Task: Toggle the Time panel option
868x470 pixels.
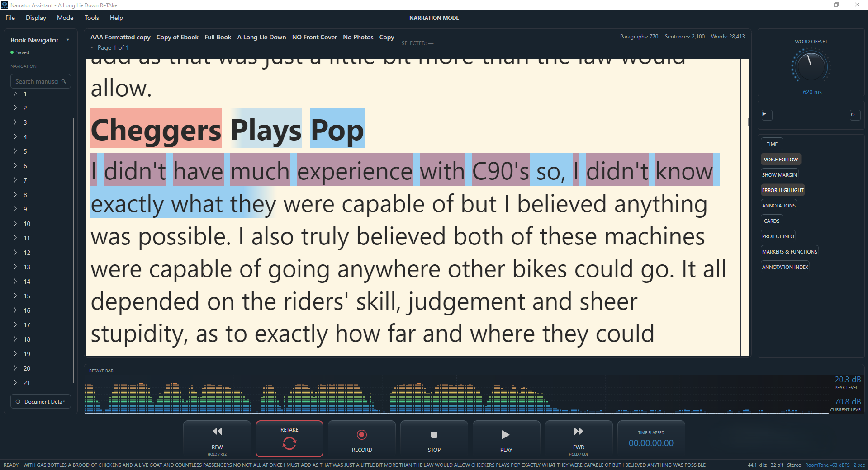Action: pos(772,144)
